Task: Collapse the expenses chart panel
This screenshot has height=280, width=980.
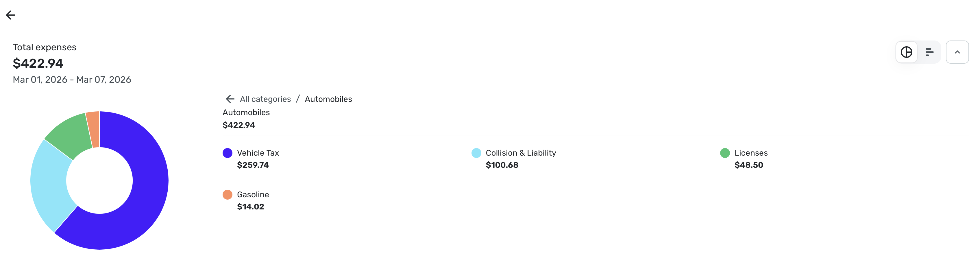Action: (957, 52)
